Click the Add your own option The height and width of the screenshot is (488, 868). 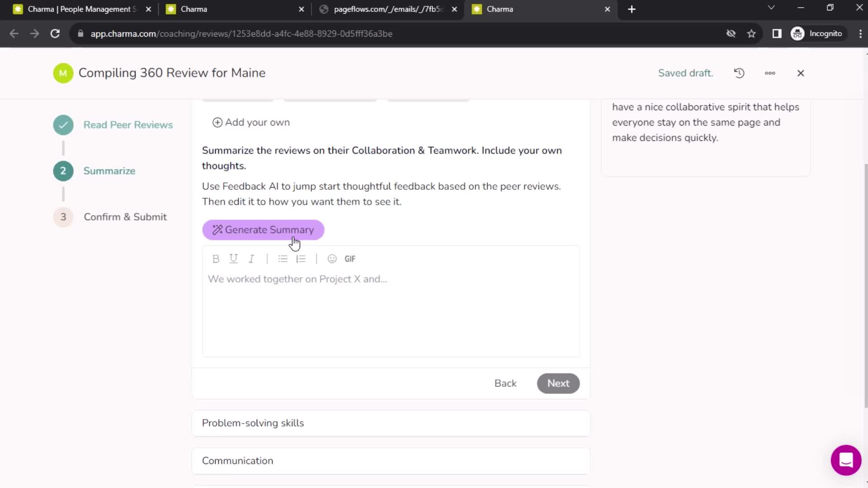coord(251,122)
